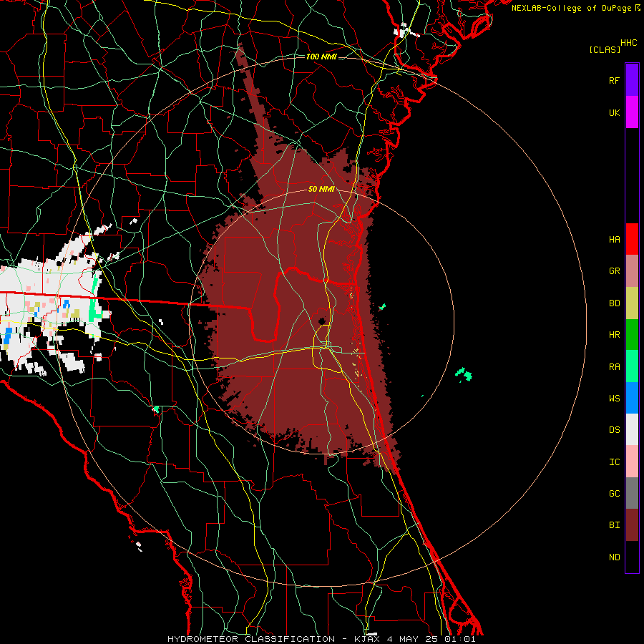The width and height of the screenshot is (644, 644).
Task: Select the BD yellow legend block
Action: pos(632,303)
